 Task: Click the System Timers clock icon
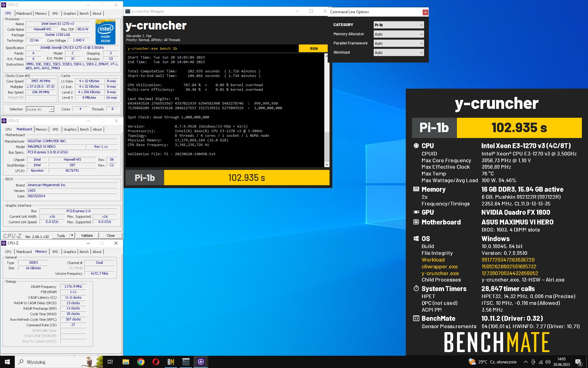[x=416, y=289]
